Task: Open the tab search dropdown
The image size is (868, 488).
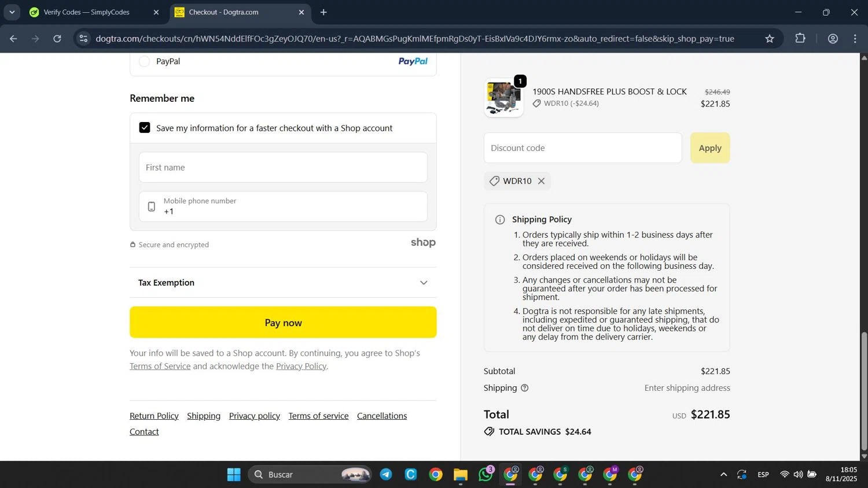Action: 12,12
